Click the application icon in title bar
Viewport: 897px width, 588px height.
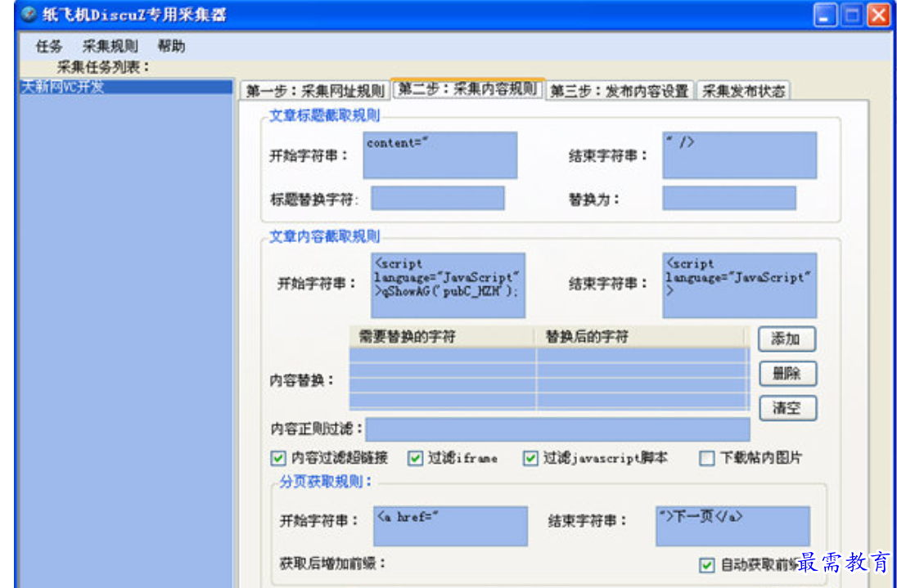coord(29,14)
